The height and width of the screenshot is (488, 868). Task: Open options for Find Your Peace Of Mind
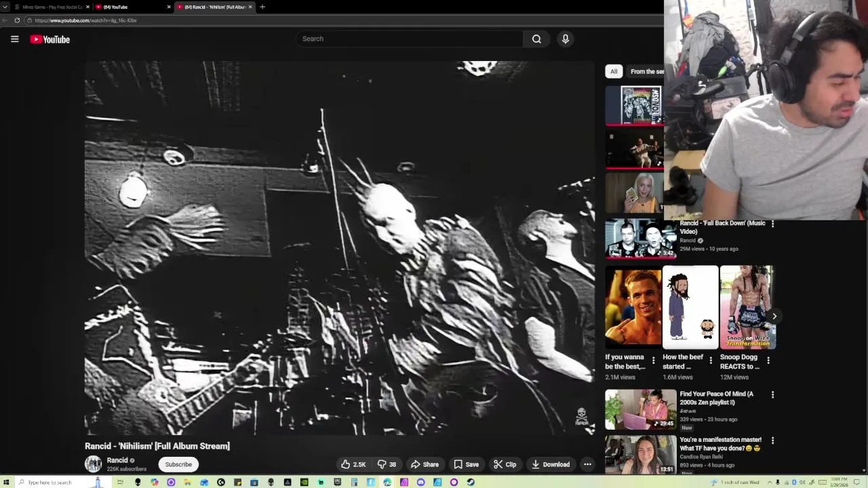pyautogui.click(x=772, y=394)
